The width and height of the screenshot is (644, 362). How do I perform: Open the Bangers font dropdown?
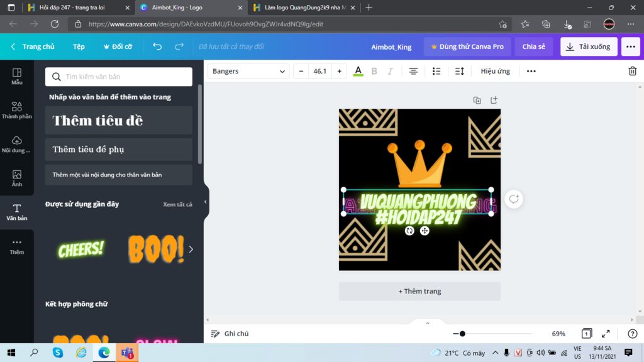pyautogui.click(x=248, y=71)
